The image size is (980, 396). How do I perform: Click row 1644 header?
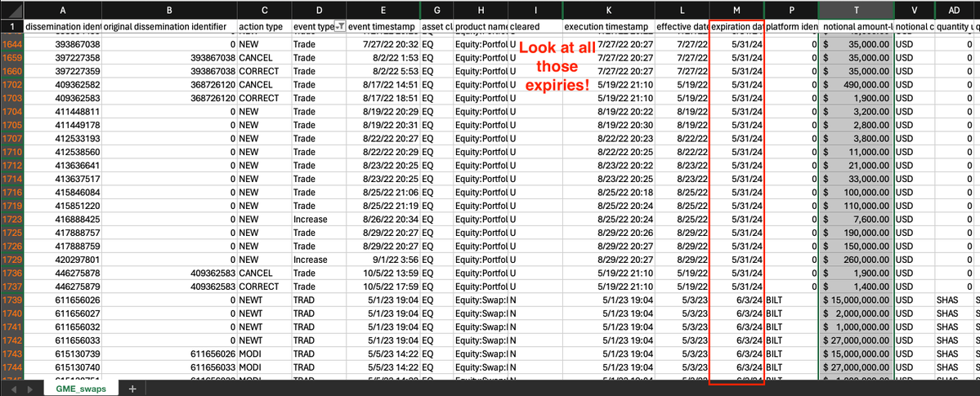pyautogui.click(x=11, y=44)
